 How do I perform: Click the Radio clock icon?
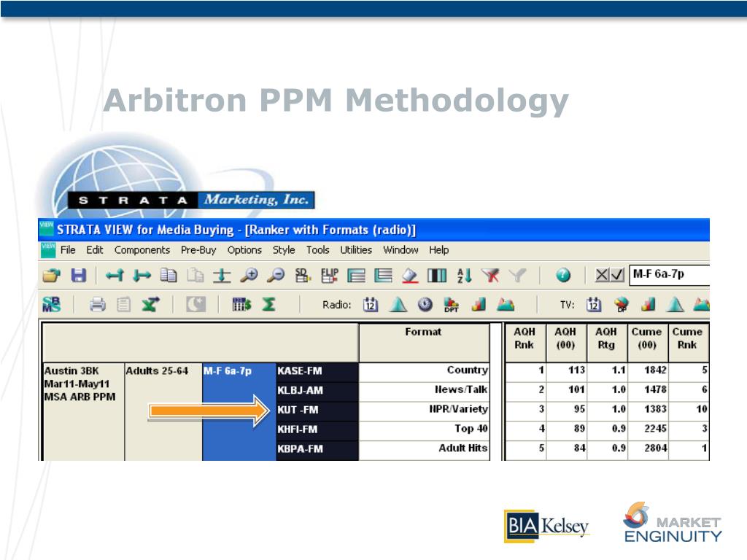click(x=425, y=304)
